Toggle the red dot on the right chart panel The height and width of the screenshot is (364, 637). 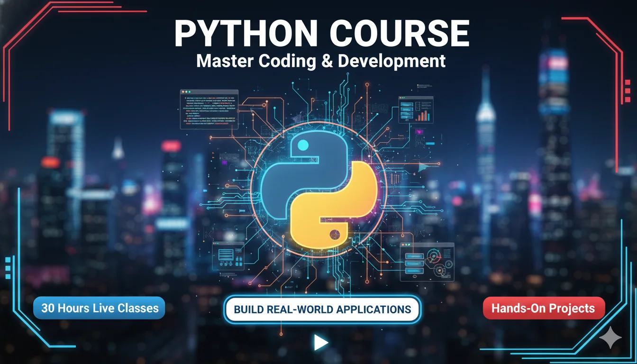400,98
